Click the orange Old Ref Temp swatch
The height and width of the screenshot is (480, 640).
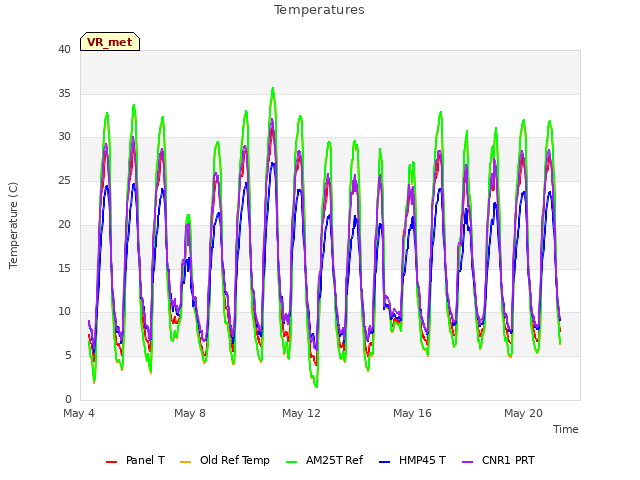click(185, 462)
